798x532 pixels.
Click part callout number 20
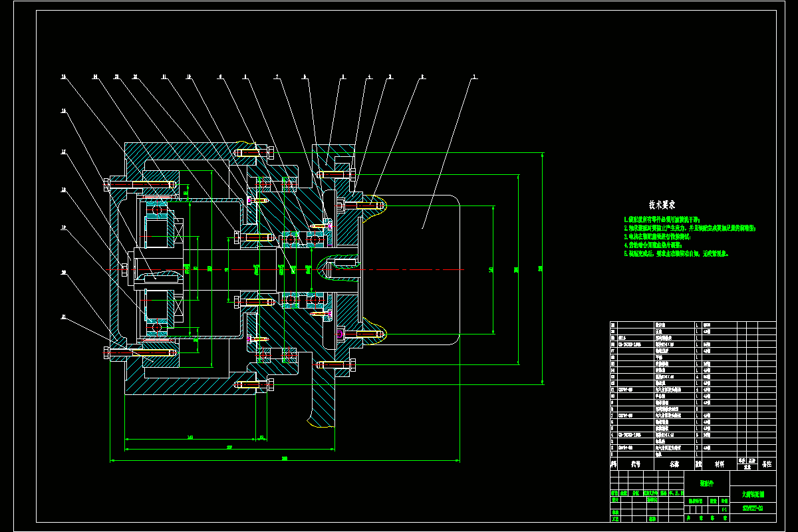pos(64,271)
